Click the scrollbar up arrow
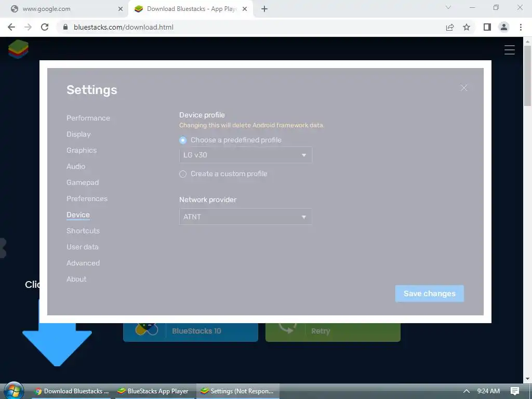The height and width of the screenshot is (399, 532). 527,42
